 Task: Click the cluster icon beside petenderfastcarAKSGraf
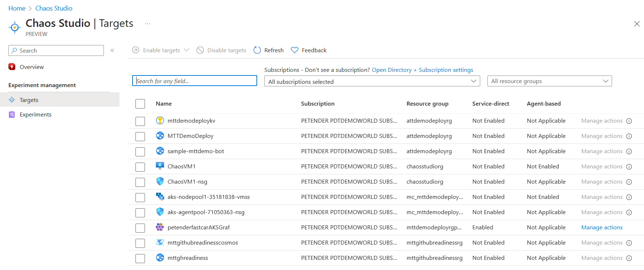(160, 227)
